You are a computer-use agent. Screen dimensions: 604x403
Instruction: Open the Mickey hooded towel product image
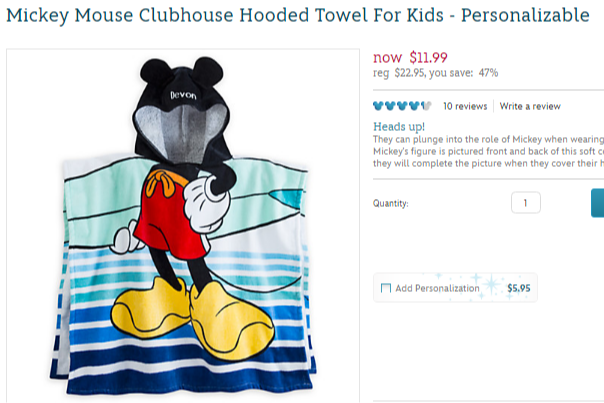(x=183, y=226)
